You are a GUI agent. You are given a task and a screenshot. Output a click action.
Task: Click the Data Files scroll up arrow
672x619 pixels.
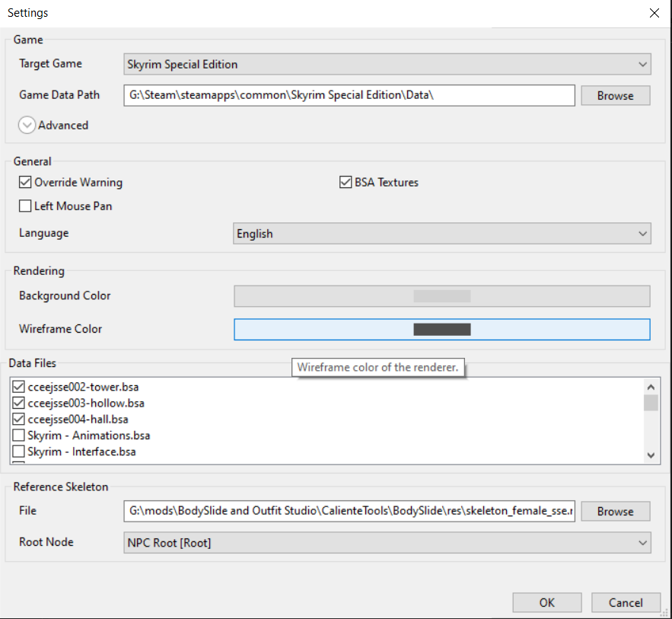pyautogui.click(x=651, y=387)
